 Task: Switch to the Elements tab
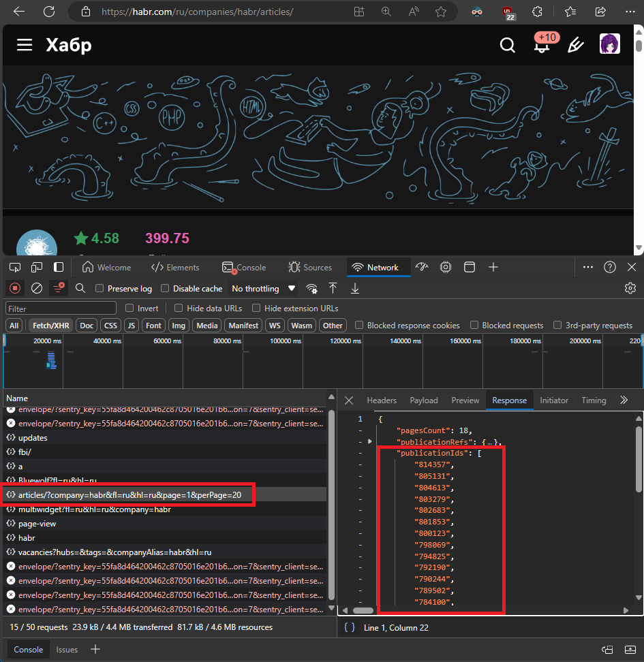(x=175, y=267)
